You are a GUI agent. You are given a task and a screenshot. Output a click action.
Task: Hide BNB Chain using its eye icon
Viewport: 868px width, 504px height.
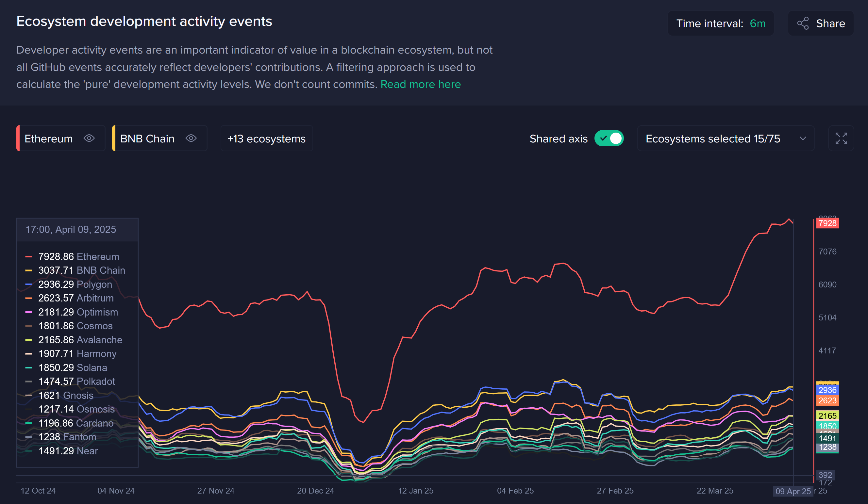click(191, 138)
